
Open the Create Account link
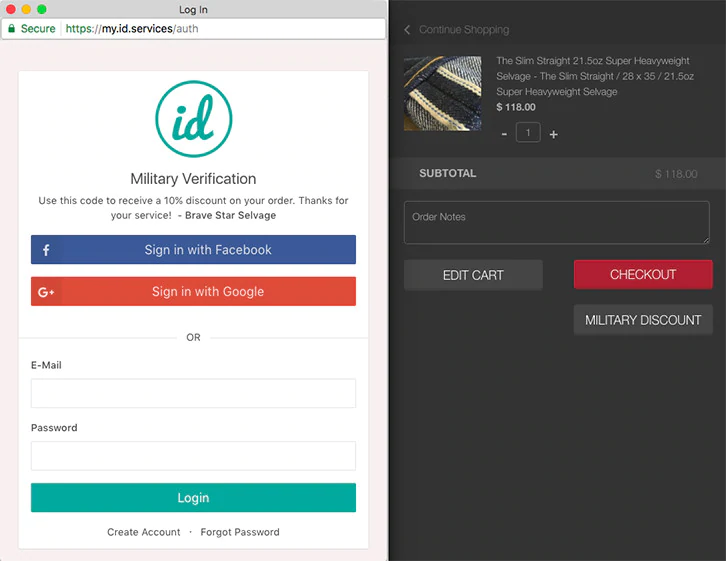tap(144, 532)
